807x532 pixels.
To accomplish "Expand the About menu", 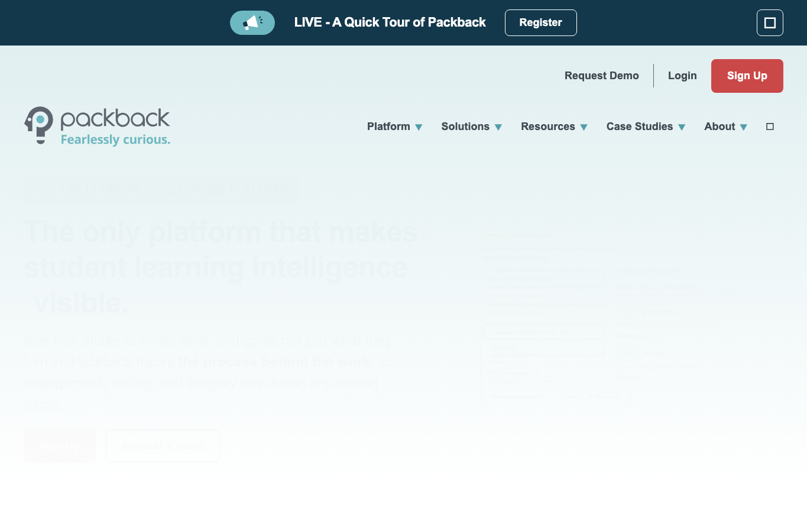I will [726, 126].
